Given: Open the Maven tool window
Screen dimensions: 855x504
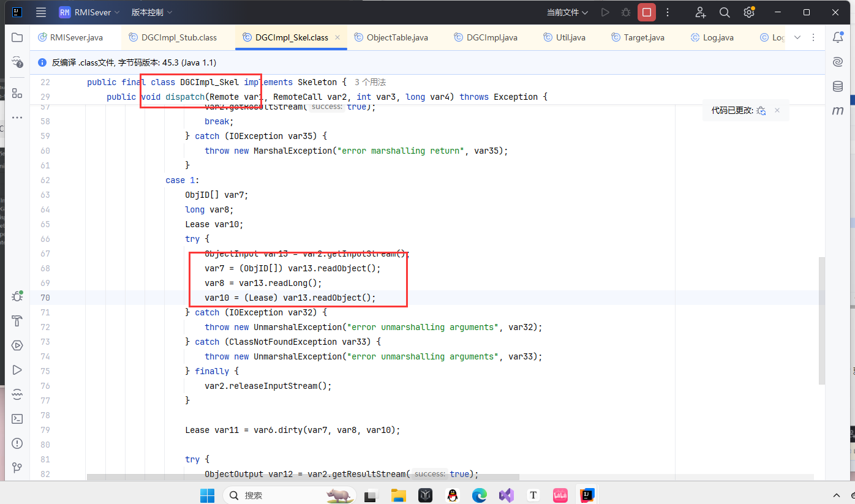Looking at the screenshot, I should point(838,111).
